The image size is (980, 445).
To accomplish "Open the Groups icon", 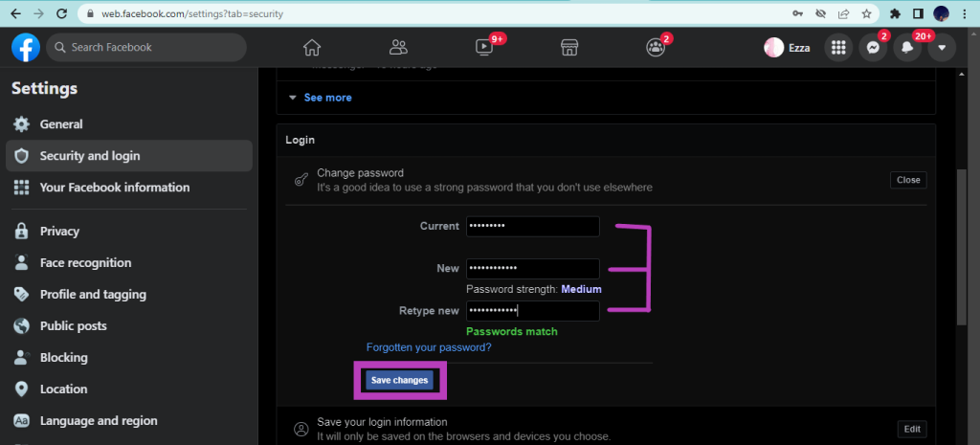I will (x=656, y=48).
